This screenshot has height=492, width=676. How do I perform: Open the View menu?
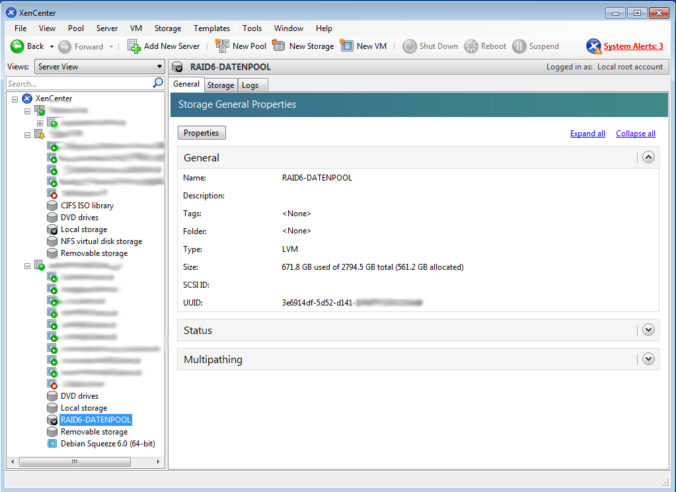[x=47, y=28]
